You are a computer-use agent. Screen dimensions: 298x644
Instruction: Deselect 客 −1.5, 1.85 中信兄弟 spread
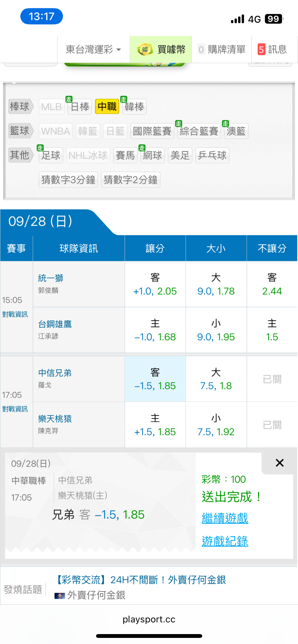tap(155, 379)
